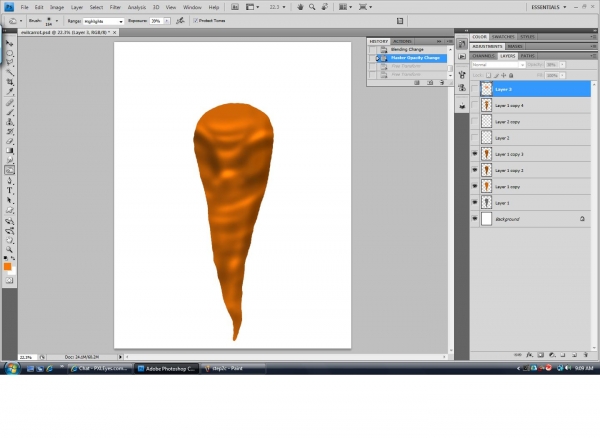Select the Polygonal Lasso tool
The image size is (600, 438).
click(10, 63)
